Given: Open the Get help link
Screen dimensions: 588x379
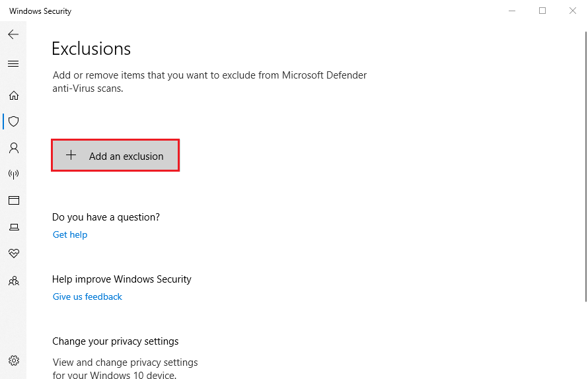Looking at the screenshot, I should point(70,234).
